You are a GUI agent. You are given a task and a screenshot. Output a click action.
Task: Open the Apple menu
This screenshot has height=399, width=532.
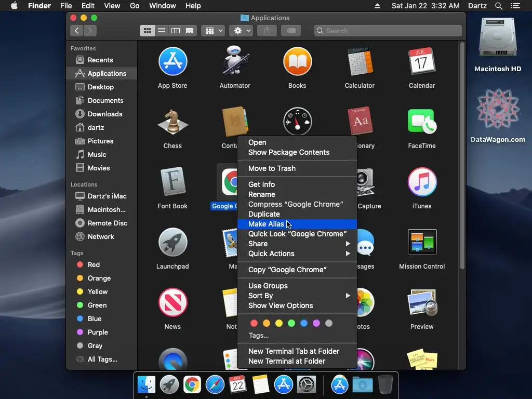click(x=14, y=6)
